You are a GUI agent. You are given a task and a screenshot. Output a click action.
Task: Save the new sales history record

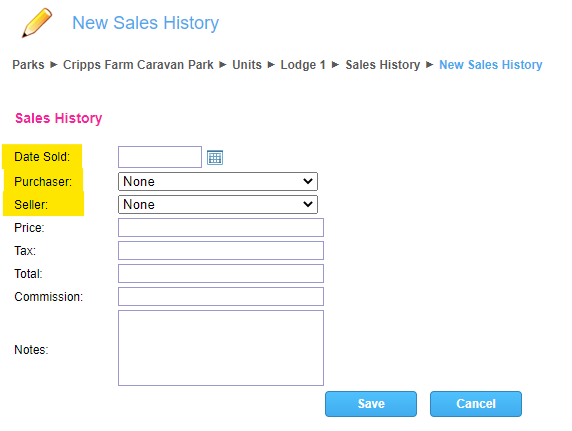pyautogui.click(x=371, y=404)
